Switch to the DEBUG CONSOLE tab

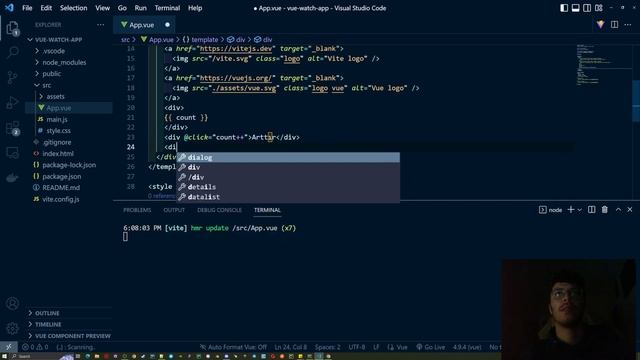220,210
